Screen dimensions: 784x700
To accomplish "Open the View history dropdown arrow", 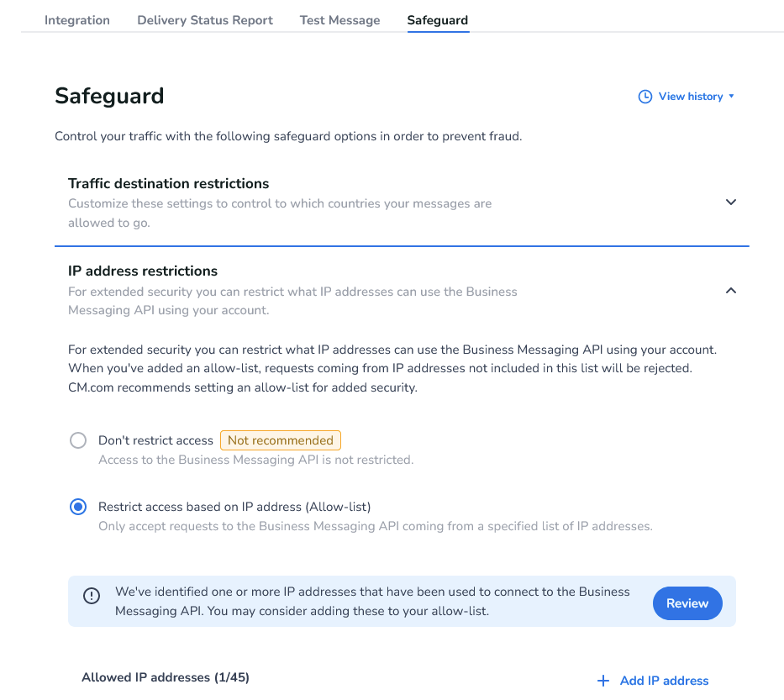I will pyautogui.click(x=732, y=97).
